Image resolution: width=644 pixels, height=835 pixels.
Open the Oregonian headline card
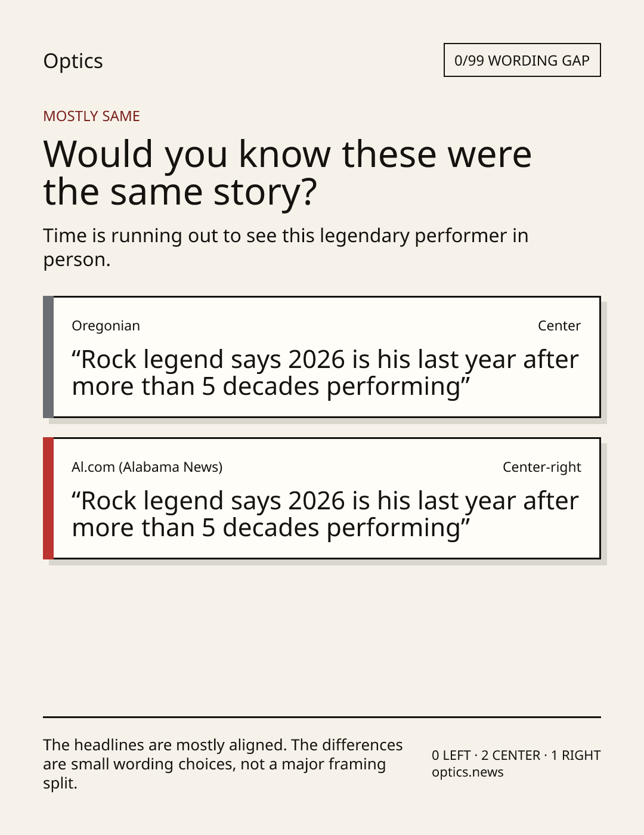[322, 357]
